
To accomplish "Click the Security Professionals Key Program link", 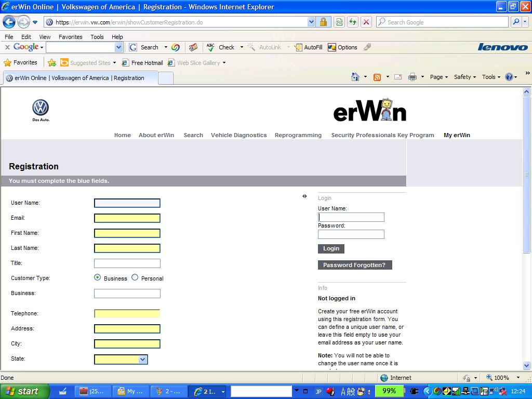I will [382, 135].
